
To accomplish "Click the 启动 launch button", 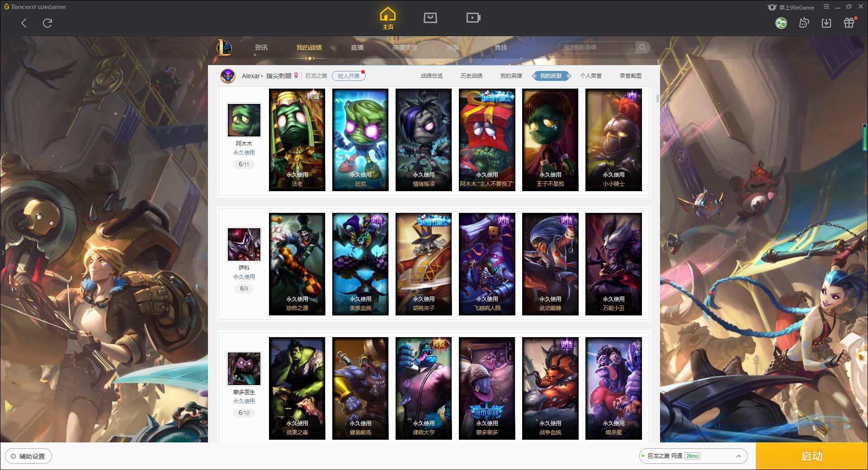I will click(811, 456).
